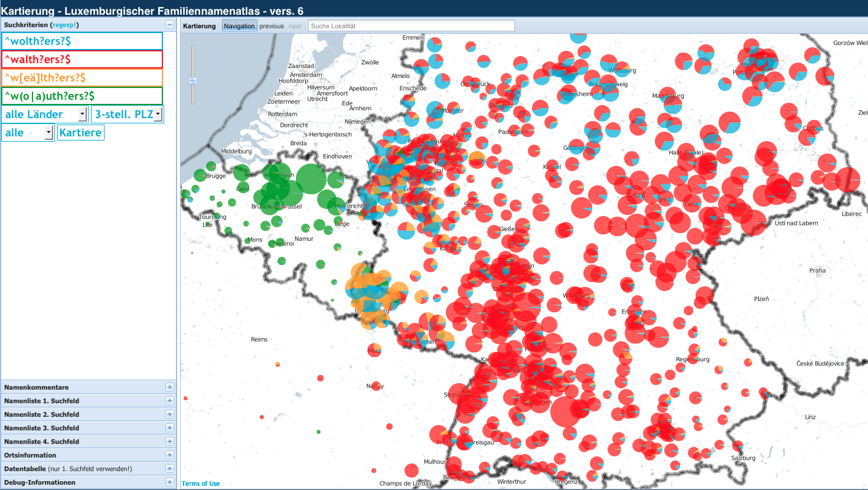
Task: Expand Debug-Informationen panel plus icon
Action: click(169, 482)
